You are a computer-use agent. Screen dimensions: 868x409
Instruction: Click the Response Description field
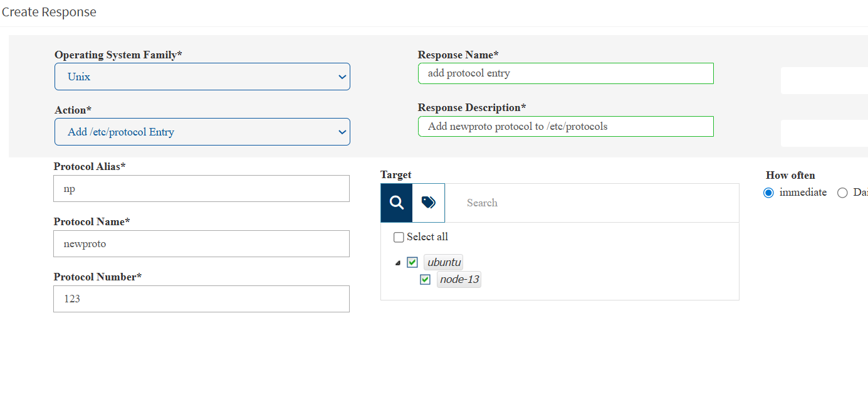click(565, 126)
